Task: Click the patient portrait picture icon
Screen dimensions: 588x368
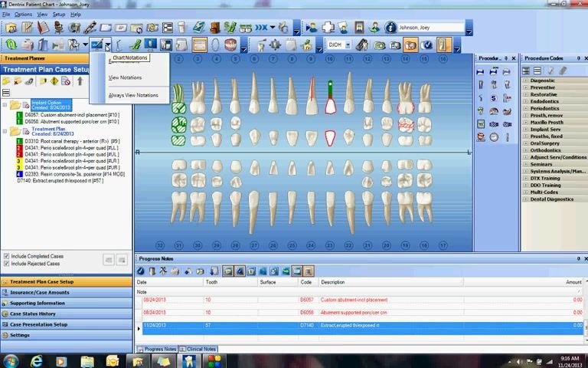Action: click(x=359, y=28)
